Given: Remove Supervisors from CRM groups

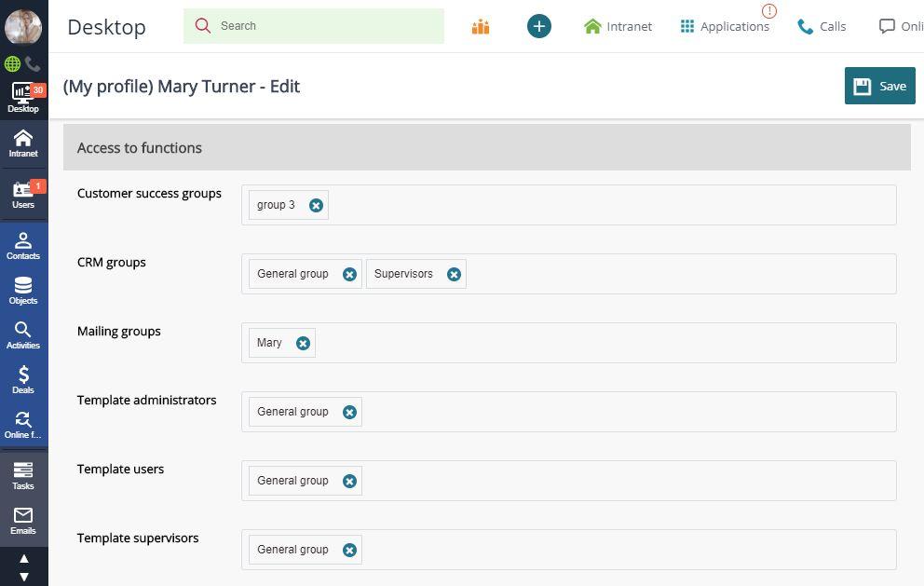Looking at the screenshot, I should (x=454, y=274).
